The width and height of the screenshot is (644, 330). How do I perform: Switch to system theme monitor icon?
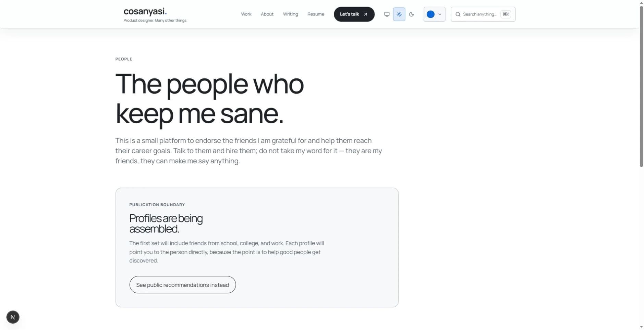(387, 14)
